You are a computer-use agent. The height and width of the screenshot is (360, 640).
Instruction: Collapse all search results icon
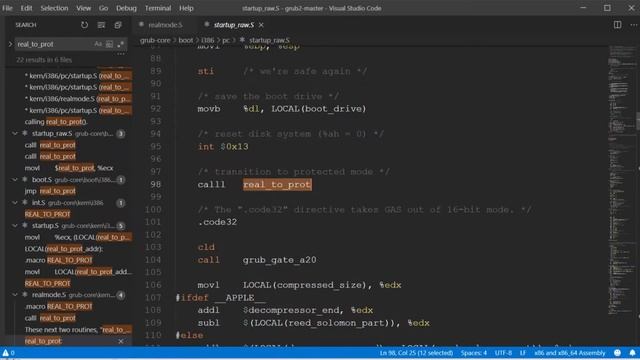118,25
